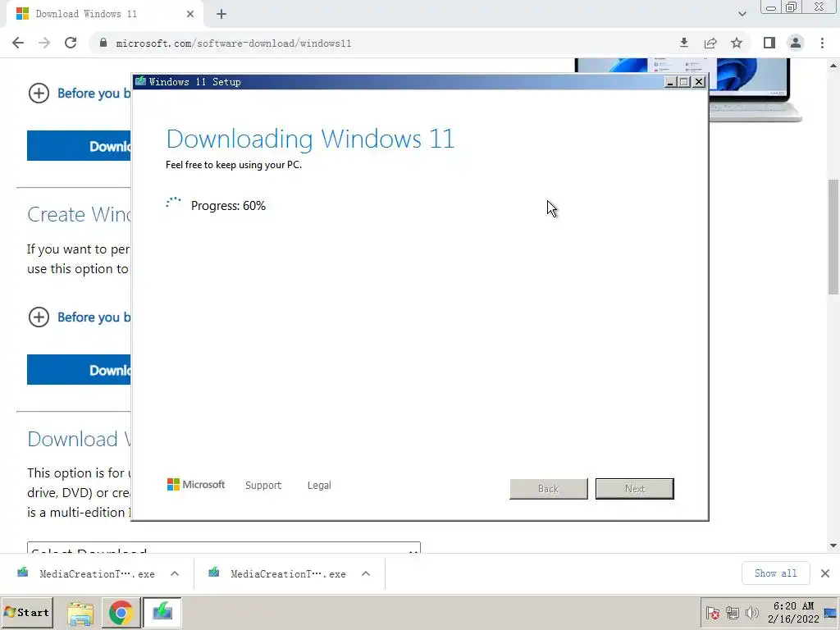Click Windows 11 Setup title bar icon
This screenshot has height=630, width=840.
pos(140,81)
